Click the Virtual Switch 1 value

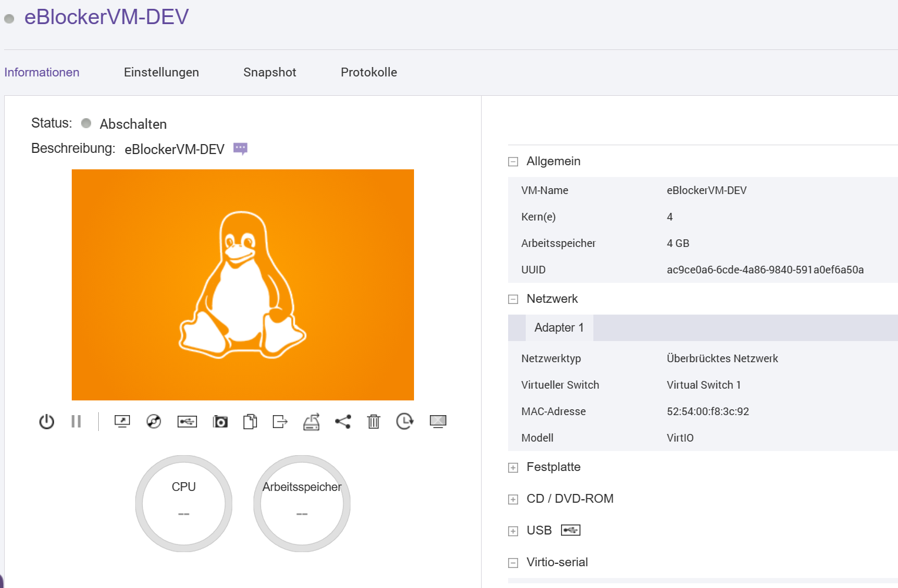click(x=704, y=385)
